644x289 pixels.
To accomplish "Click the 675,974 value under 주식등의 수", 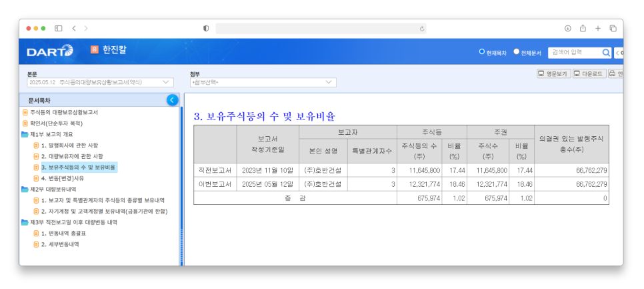I will pyautogui.click(x=427, y=198).
